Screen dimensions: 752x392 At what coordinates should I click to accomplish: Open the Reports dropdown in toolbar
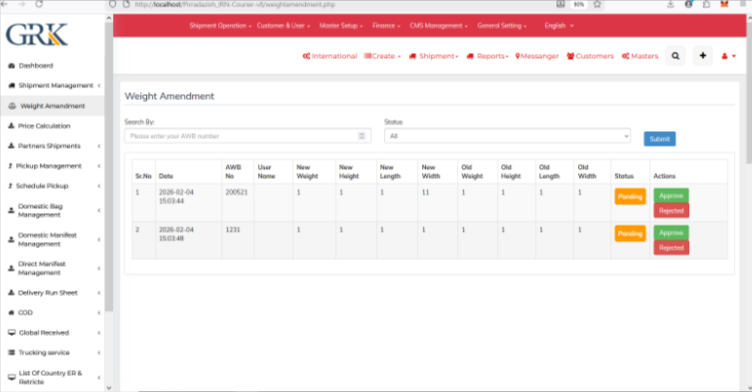pos(487,56)
